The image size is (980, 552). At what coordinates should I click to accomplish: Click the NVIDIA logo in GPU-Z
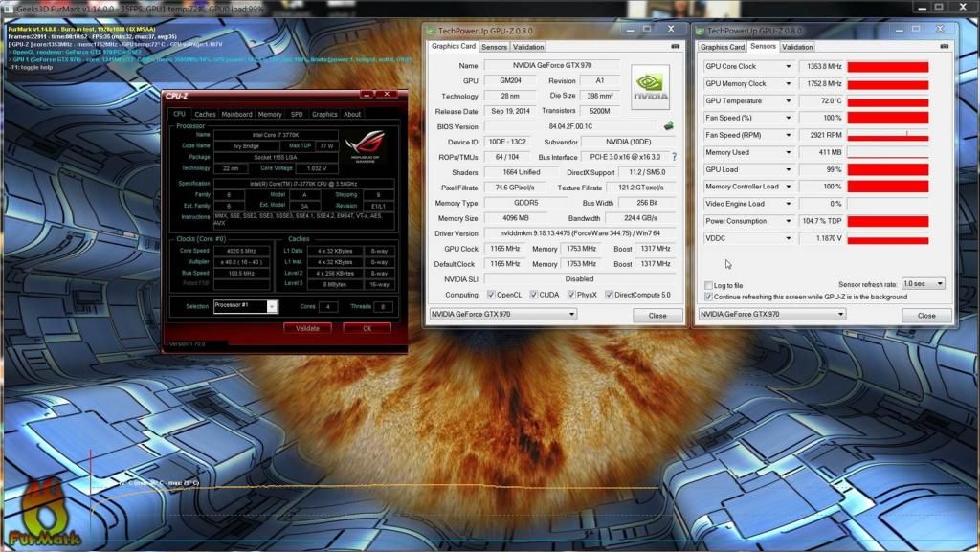pyautogui.click(x=650, y=87)
